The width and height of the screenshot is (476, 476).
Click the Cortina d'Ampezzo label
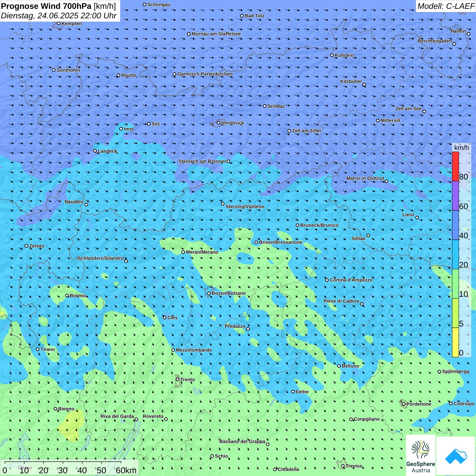[351, 280]
